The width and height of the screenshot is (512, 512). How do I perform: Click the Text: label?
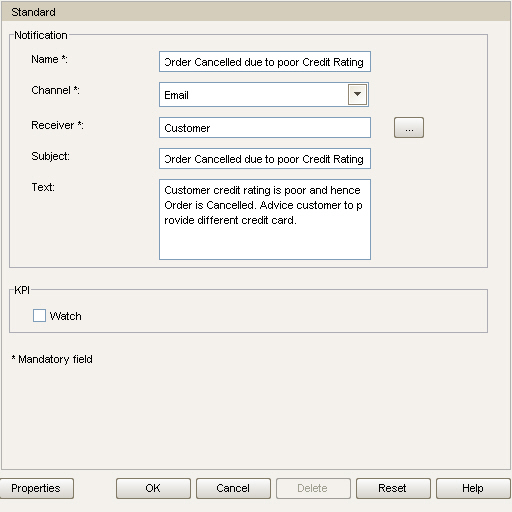click(43, 187)
